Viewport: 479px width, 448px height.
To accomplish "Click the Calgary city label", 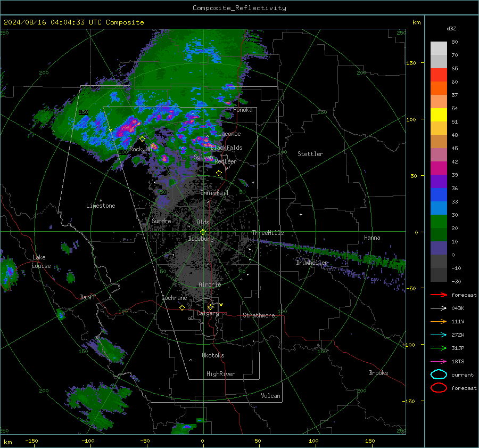I will point(208,313).
